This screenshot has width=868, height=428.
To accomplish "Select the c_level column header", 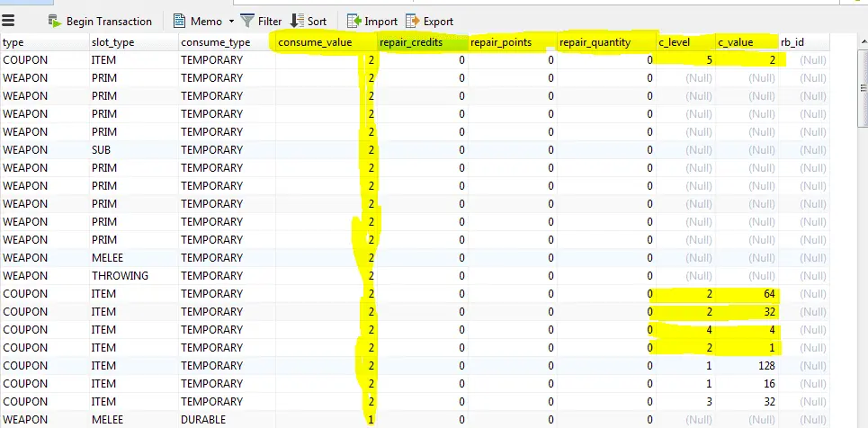I will pyautogui.click(x=685, y=42).
